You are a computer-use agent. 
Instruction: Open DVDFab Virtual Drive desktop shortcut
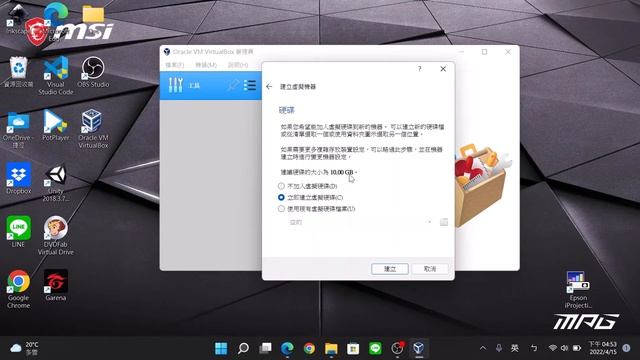pos(56,236)
